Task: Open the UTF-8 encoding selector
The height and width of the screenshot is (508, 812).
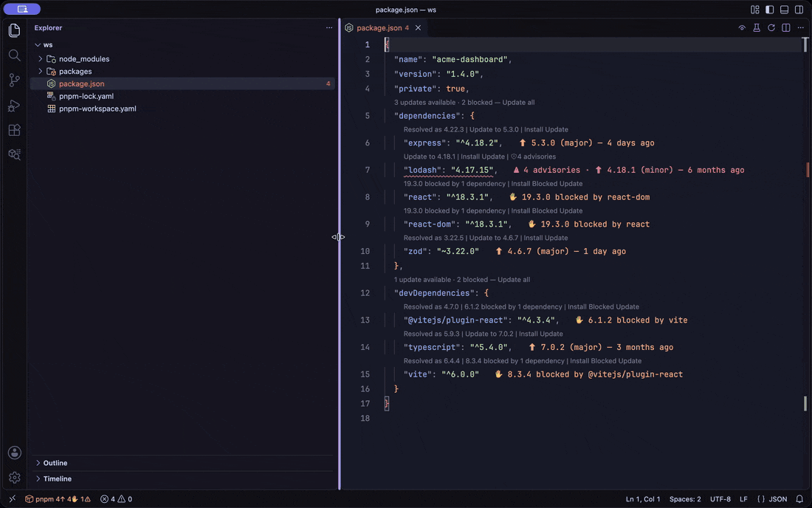Action: click(720, 499)
